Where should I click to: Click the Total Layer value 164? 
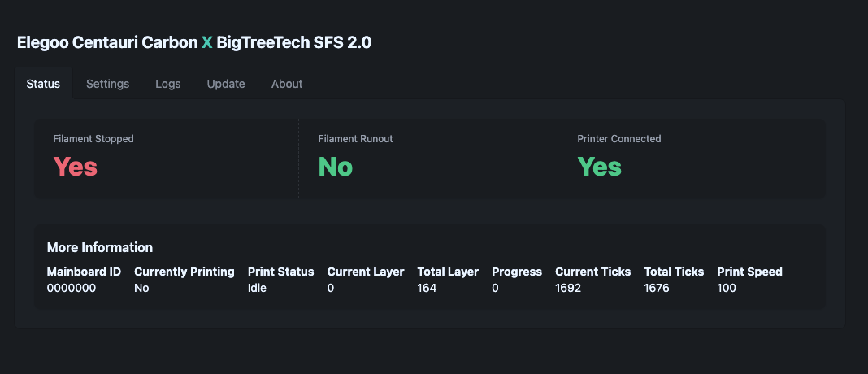[x=427, y=288]
